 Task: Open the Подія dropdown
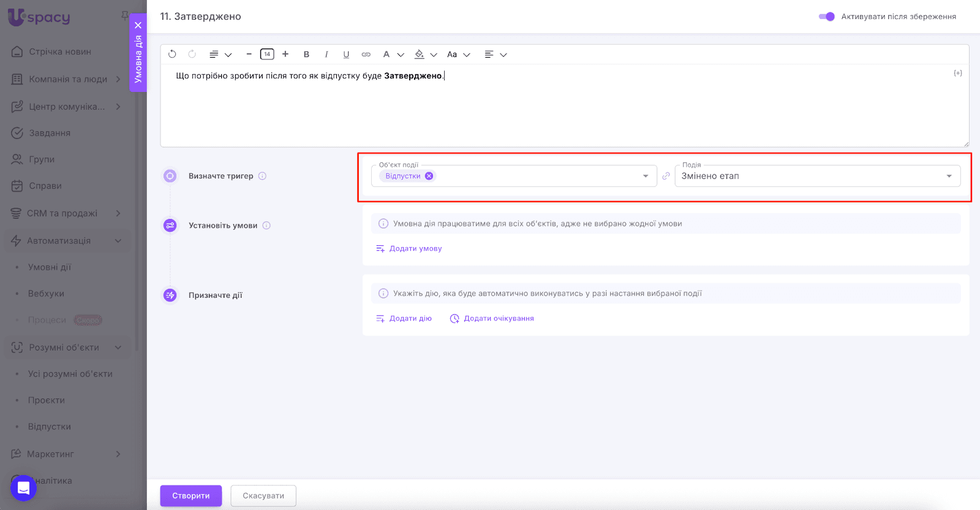click(817, 176)
